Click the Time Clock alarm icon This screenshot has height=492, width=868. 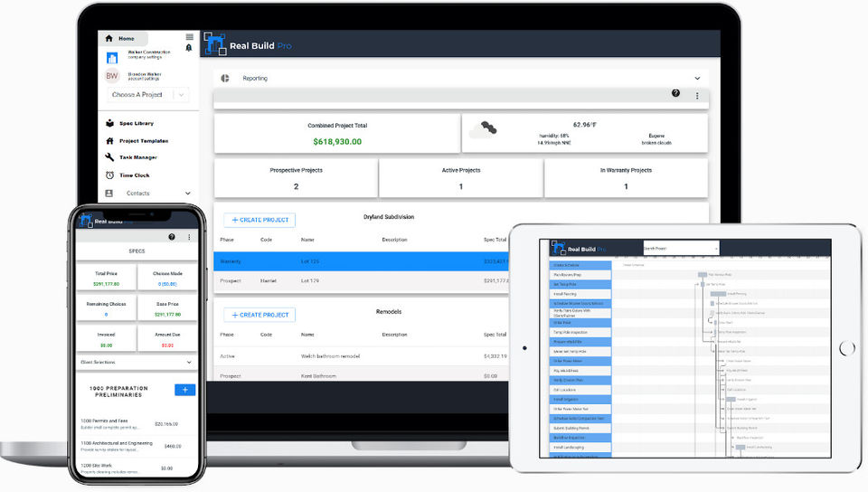[x=109, y=175]
